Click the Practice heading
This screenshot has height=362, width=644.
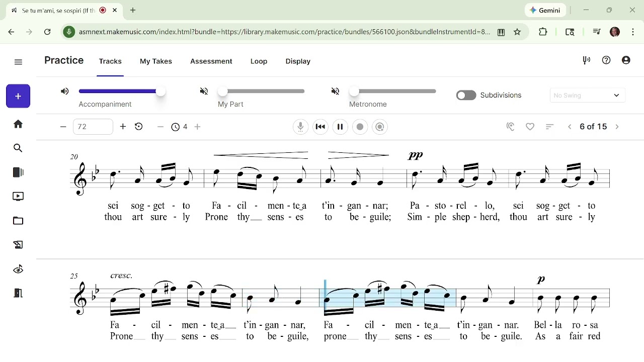coord(64,60)
